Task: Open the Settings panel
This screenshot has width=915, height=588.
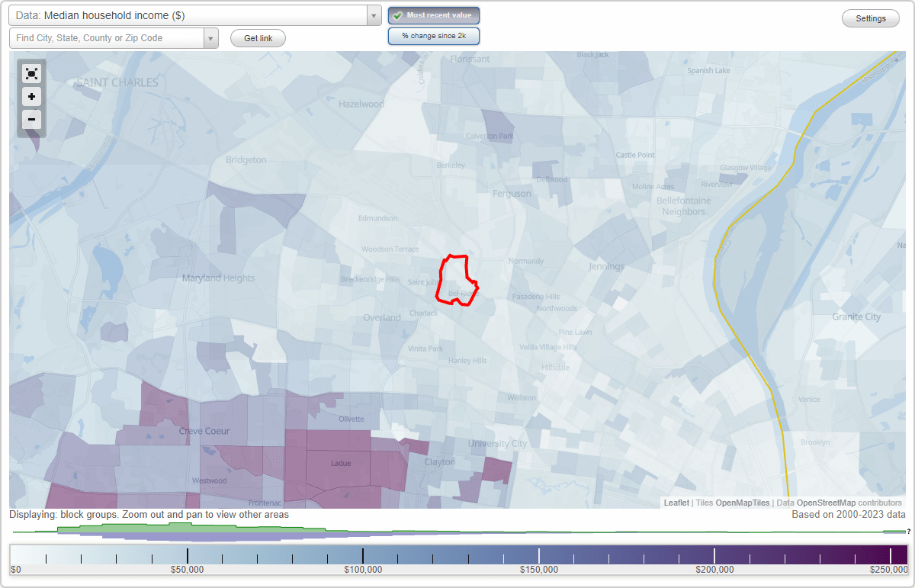Action: [870, 18]
